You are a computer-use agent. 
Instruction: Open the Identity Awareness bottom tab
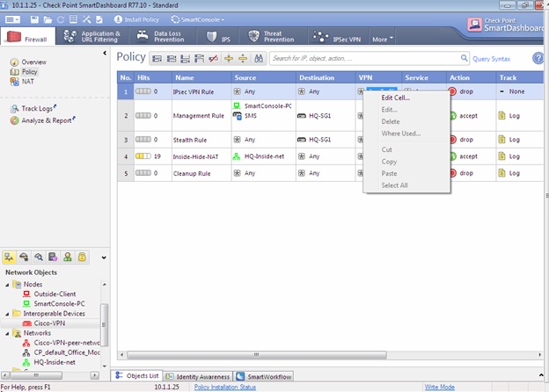[x=198, y=376]
